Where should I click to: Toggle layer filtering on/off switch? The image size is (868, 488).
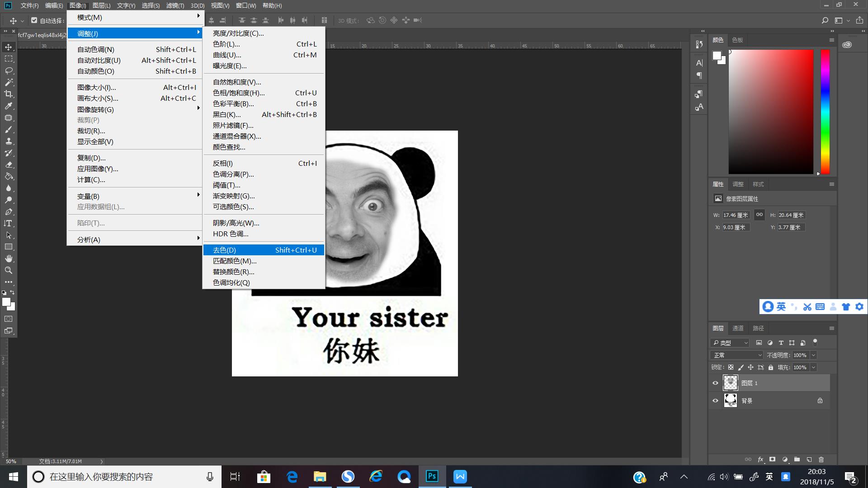[x=815, y=342]
